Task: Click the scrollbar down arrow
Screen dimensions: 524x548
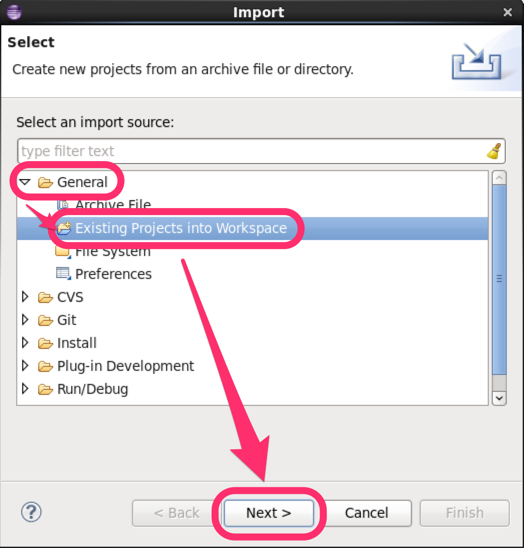Action: click(x=499, y=398)
